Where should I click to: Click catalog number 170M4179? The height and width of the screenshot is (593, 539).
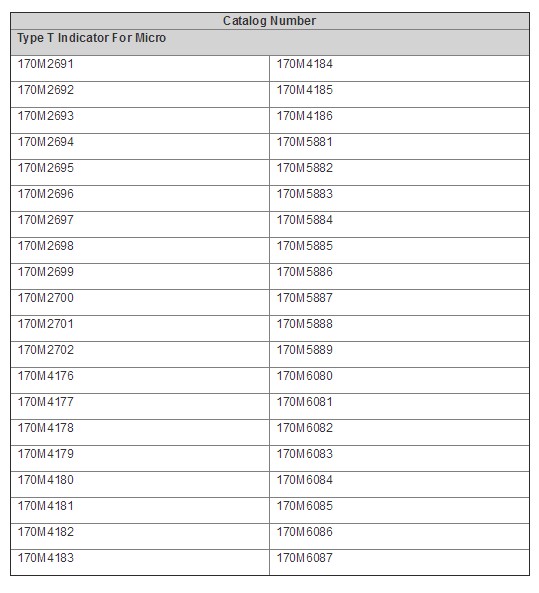(46, 454)
